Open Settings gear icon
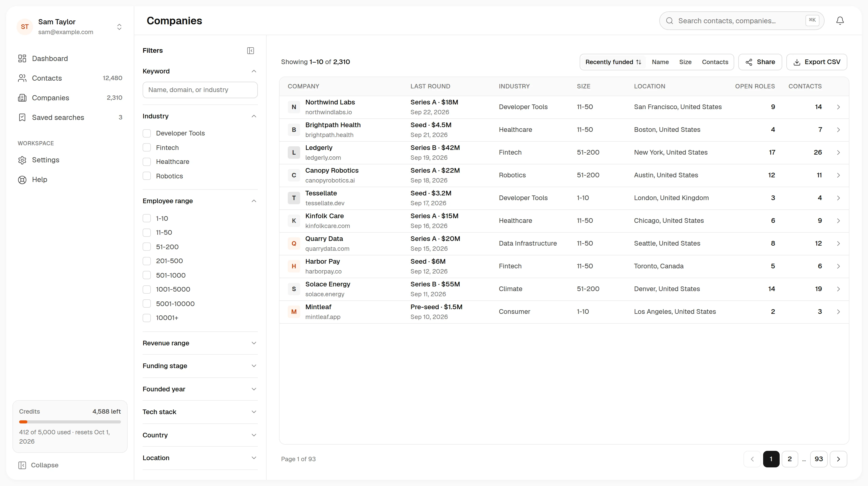This screenshot has height=486, width=868. point(22,160)
